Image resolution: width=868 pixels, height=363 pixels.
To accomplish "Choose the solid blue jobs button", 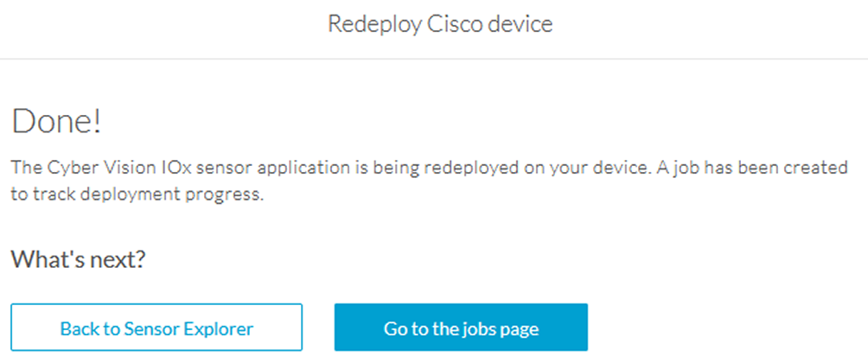I will (x=461, y=327).
